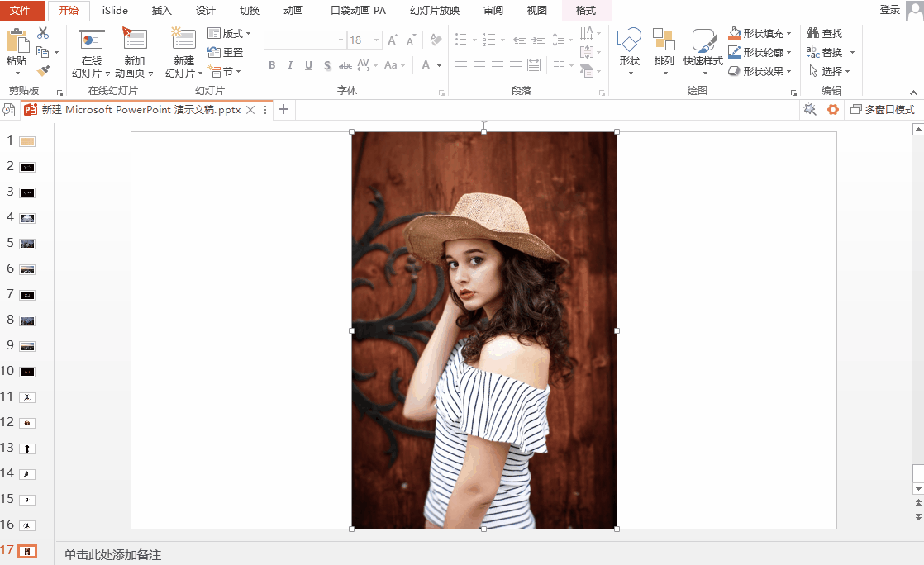This screenshot has height=565, width=924.
Task: Toggle center text alignment
Action: (479, 65)
